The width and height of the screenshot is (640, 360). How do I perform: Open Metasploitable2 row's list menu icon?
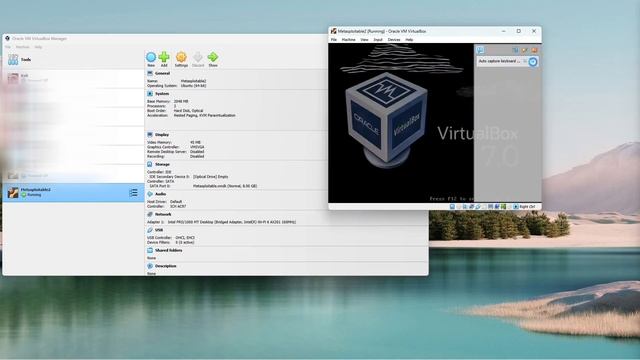point(133,193)
